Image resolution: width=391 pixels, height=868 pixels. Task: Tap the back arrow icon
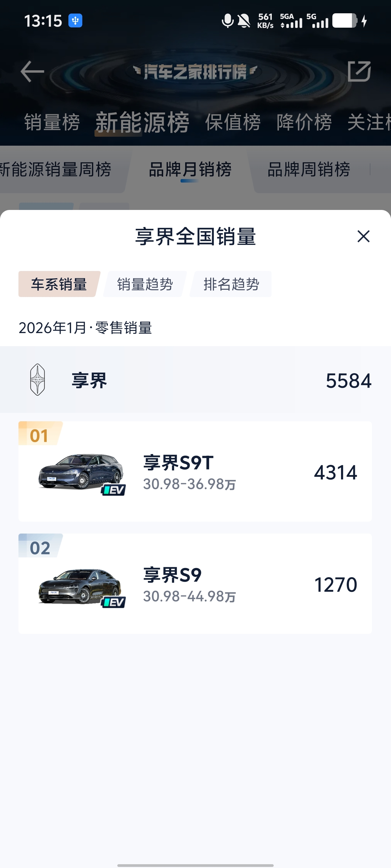(32, 71)
